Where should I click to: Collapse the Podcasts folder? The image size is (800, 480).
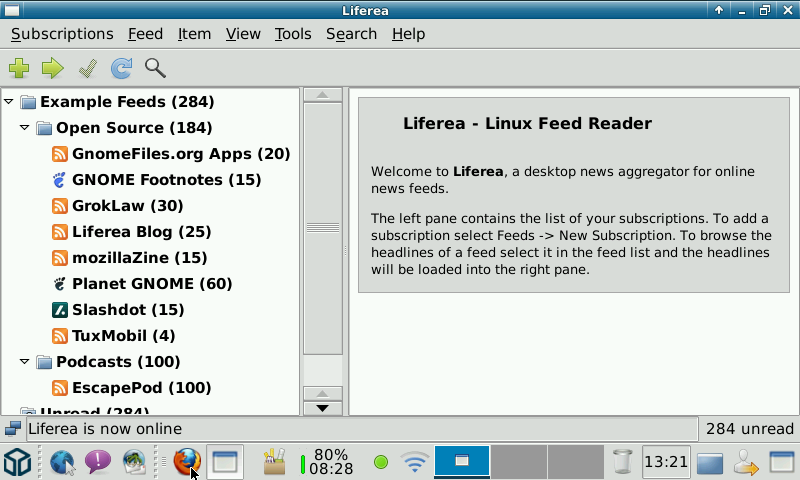point(24,362)
